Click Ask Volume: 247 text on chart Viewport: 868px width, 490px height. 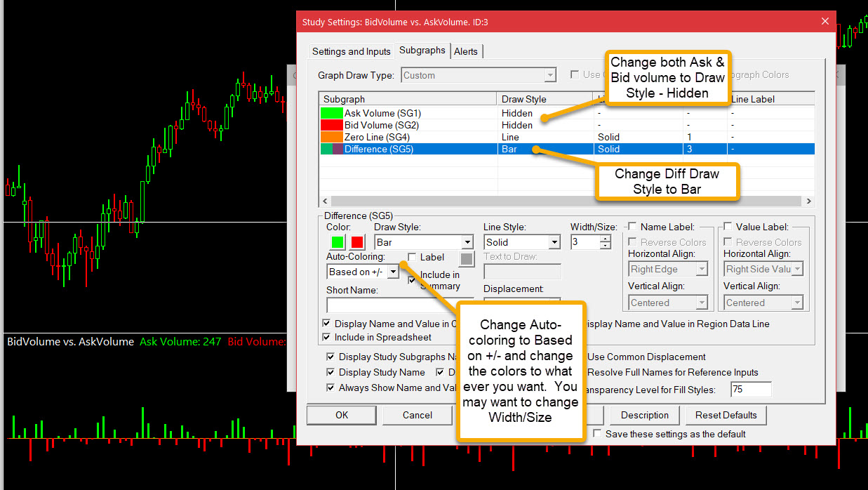point(180,342)
